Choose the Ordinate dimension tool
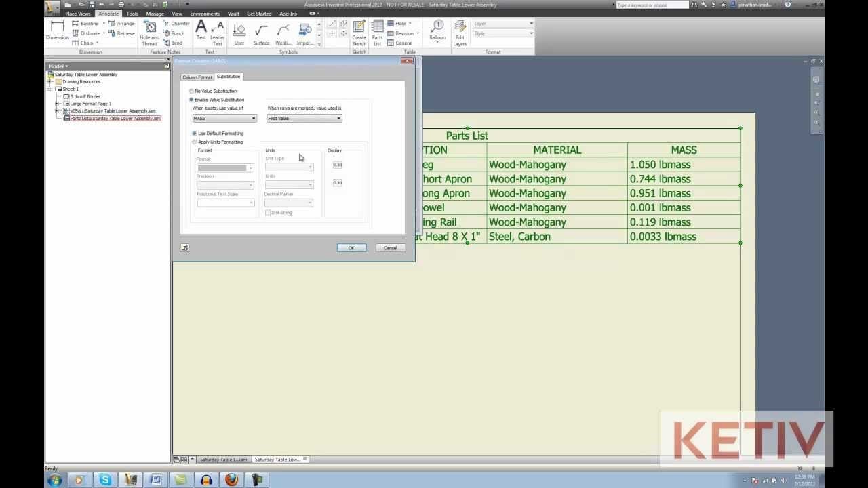 pyautogui.click(x=85, y=33)
